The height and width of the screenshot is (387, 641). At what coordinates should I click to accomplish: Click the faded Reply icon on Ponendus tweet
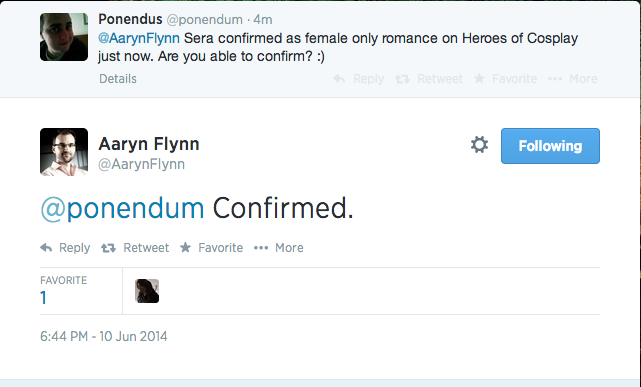click(339, 78)
